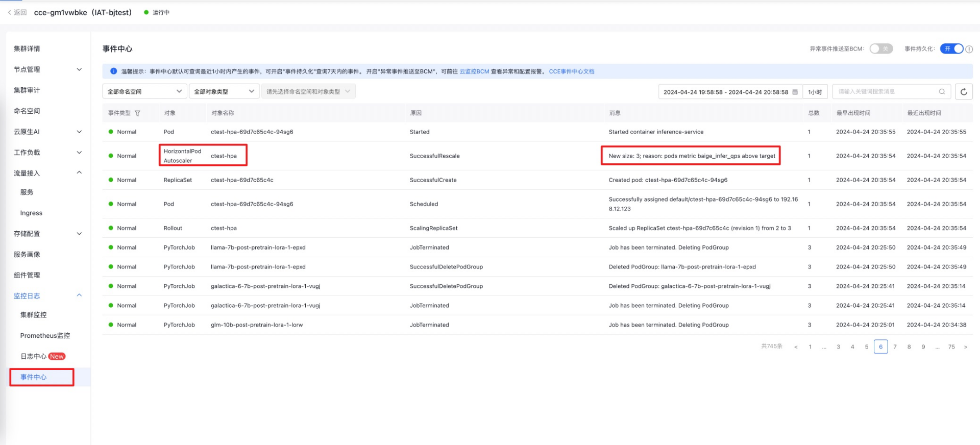Go to page 1 in pagination
Image resolution: width=980 pixels, height=445 pixels.
pyautogui.click(x=810, y=347)
